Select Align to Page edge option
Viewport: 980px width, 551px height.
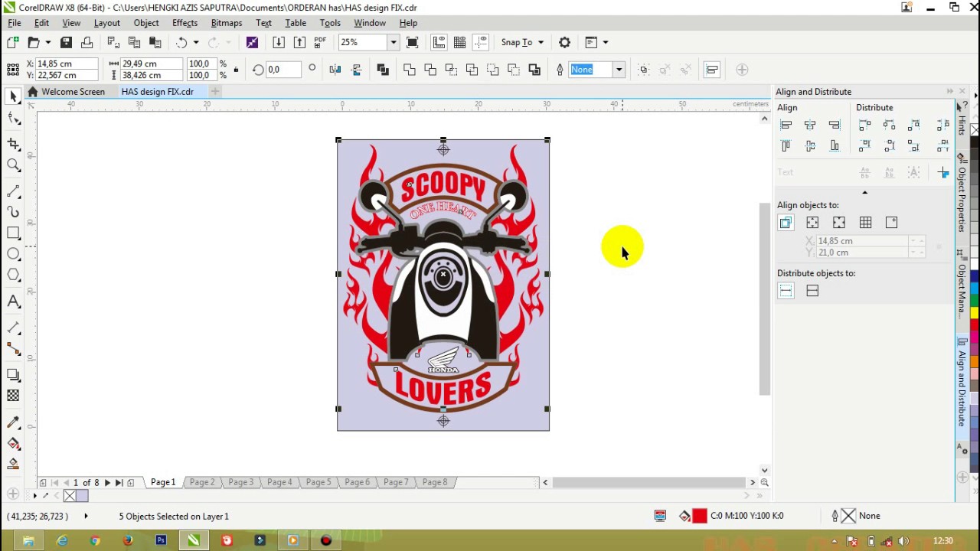pos(812,223)
